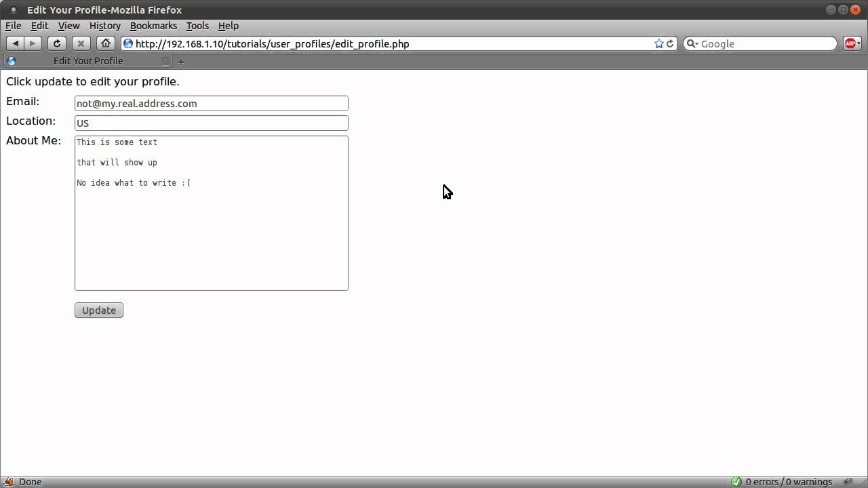Click the URL address text in the location bar
The image size is (868, 488).
pos(272,43)
